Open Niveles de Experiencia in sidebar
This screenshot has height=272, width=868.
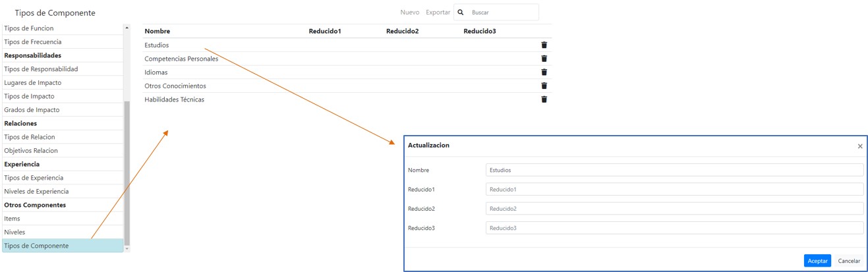[x=62, y=191]
